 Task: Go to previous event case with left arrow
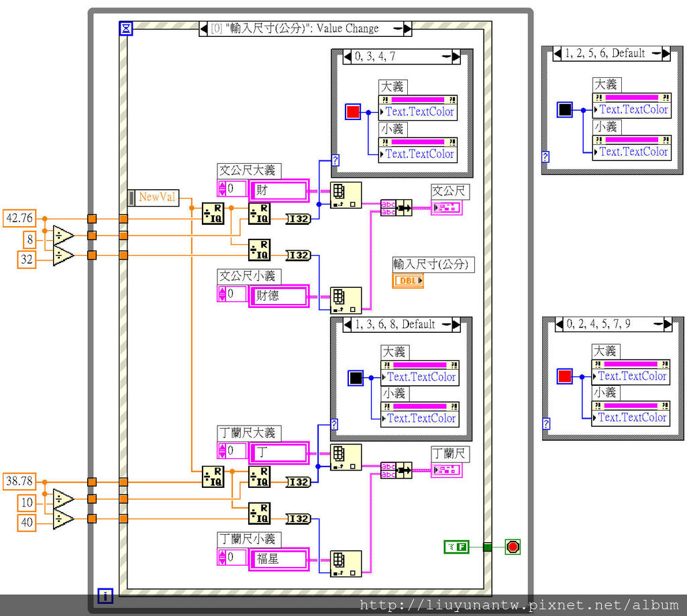click(x=204, y=29)
